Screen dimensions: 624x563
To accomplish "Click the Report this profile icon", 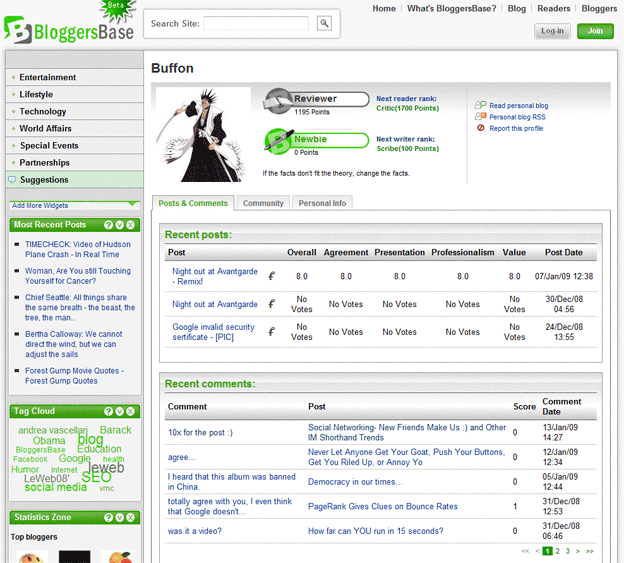I will coord(481,128).
